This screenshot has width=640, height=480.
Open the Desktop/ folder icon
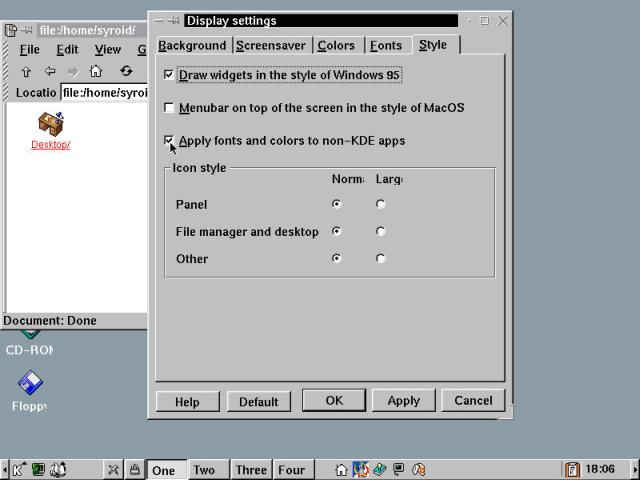50,125
